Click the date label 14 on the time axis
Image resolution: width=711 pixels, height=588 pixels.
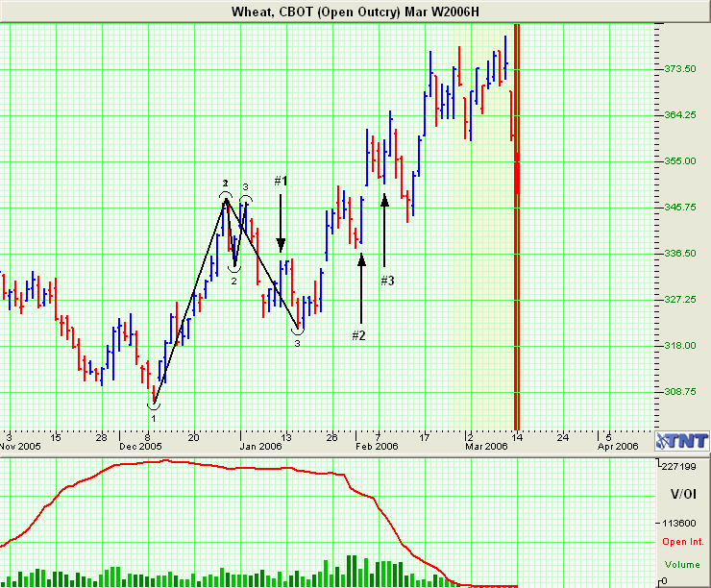[x=517, y=438]
